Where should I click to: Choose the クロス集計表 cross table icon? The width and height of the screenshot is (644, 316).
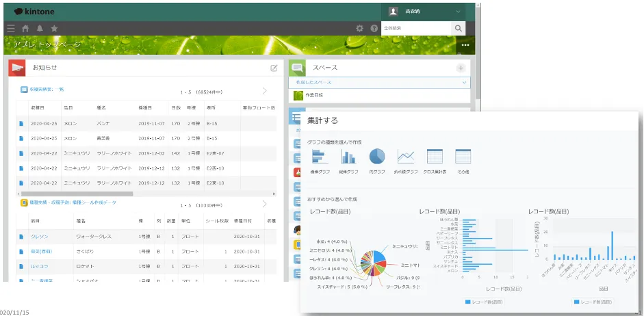tap(435, 157)
